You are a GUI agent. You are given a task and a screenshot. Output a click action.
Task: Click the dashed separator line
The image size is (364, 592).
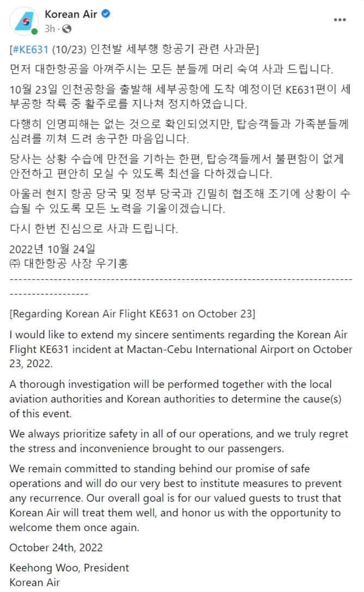pos(181,286)
